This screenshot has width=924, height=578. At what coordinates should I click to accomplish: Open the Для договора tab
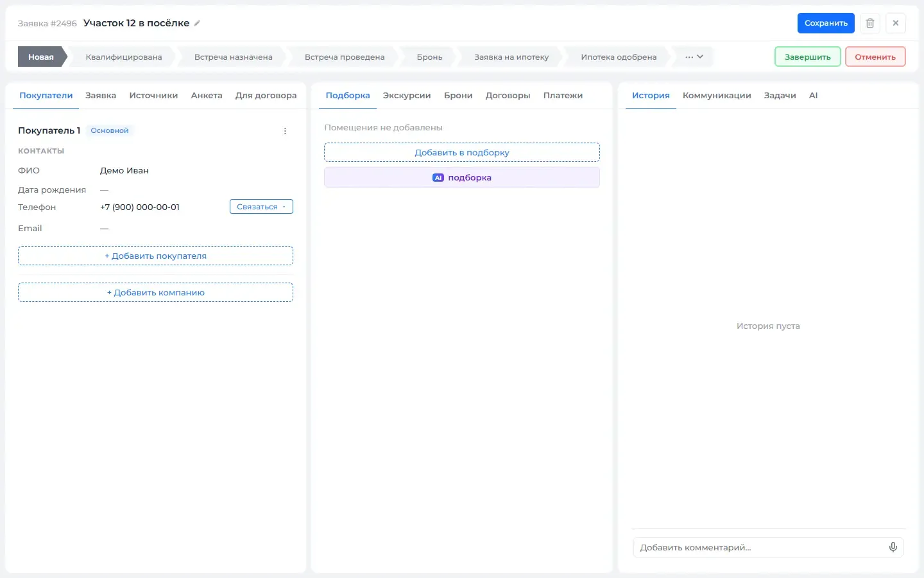click(266, 96)
